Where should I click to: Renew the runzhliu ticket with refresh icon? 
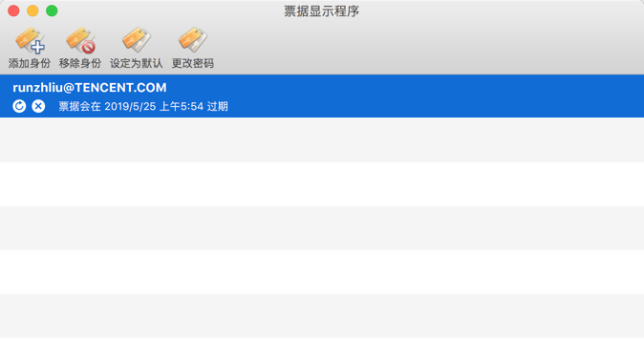[x=19, y=106]
